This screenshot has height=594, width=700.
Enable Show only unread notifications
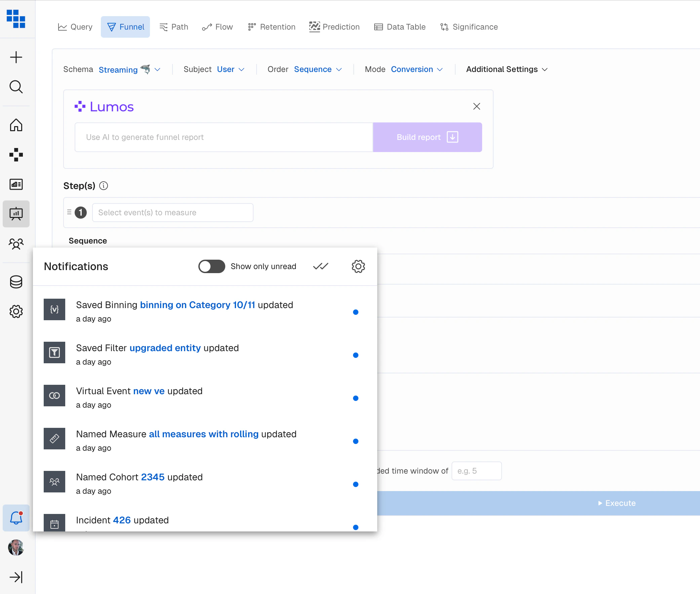click(211, 266)
